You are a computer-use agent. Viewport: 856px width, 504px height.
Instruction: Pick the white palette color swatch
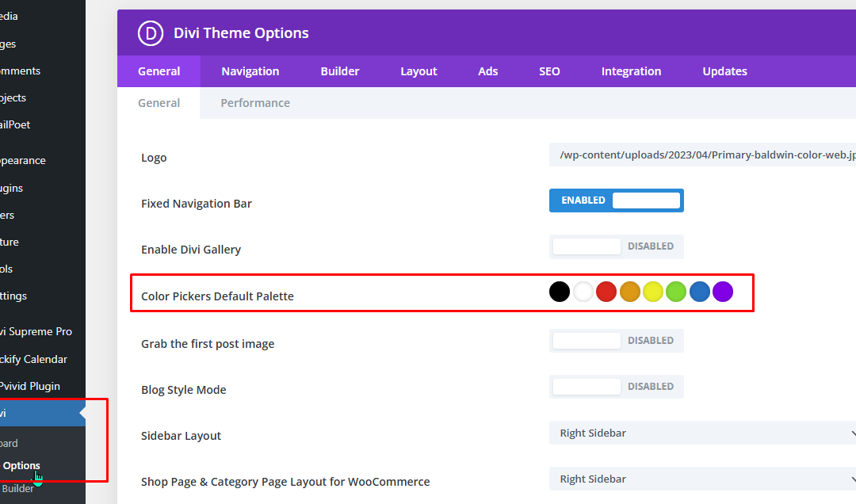click(x=583, y=292)
